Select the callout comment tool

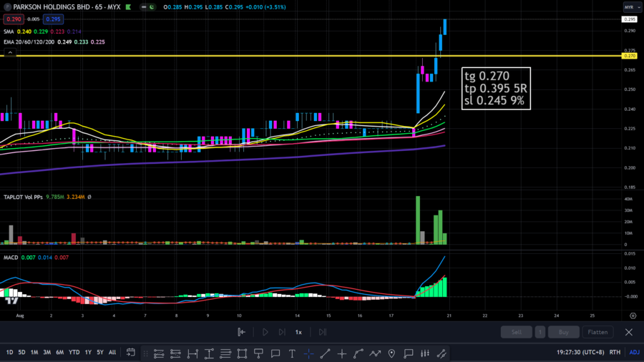275,353
